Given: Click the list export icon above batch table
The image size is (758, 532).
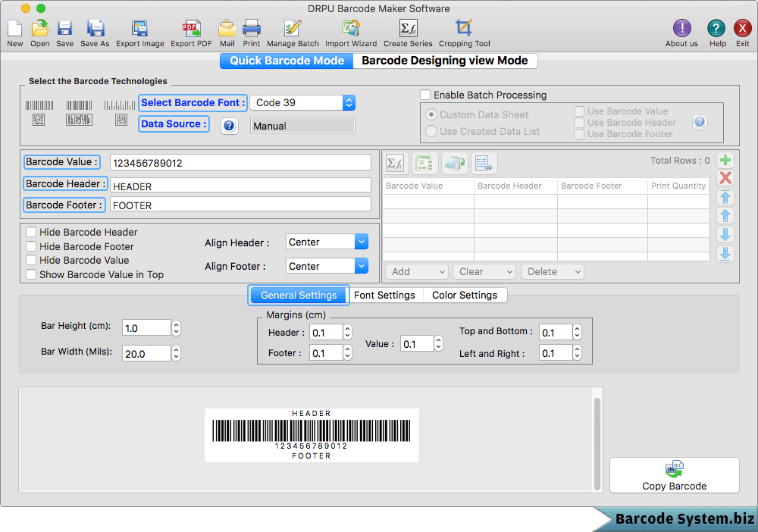Looking at the screenshot, I should (x=484, y=164).
